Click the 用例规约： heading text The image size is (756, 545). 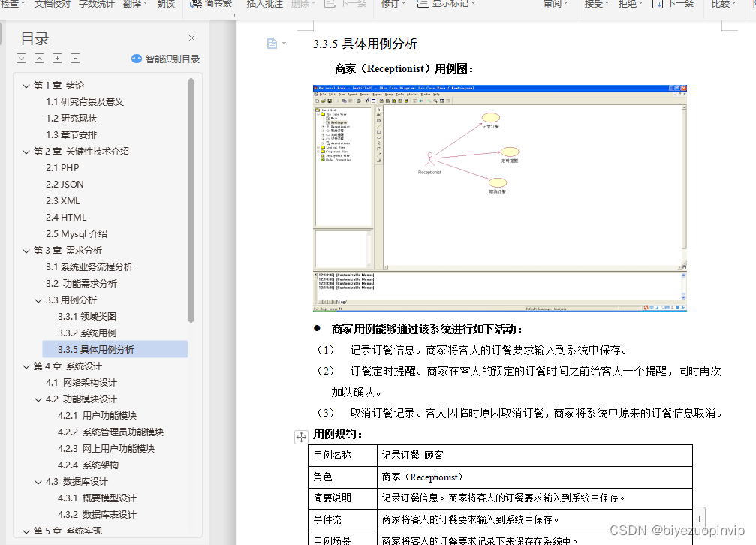338,434
